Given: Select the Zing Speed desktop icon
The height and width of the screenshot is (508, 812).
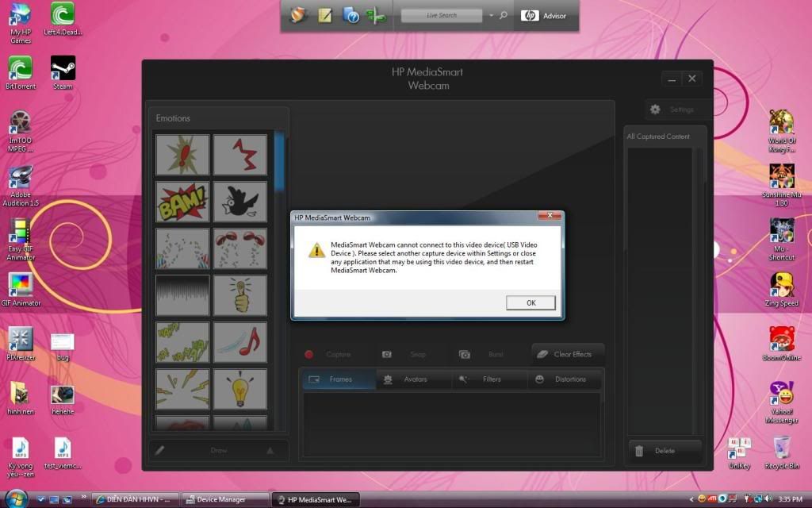Looking at the screenshot, I should (781, 290).
